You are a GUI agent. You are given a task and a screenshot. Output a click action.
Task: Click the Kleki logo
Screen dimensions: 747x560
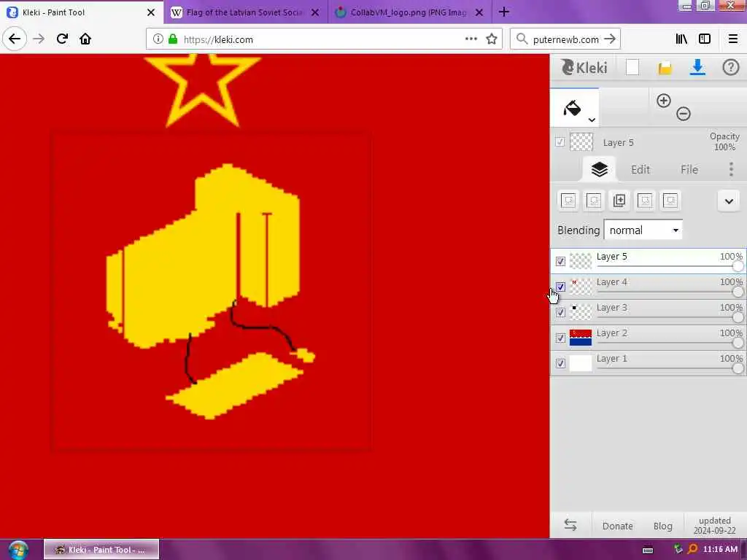pyautogui.click(x=584, y=67)
